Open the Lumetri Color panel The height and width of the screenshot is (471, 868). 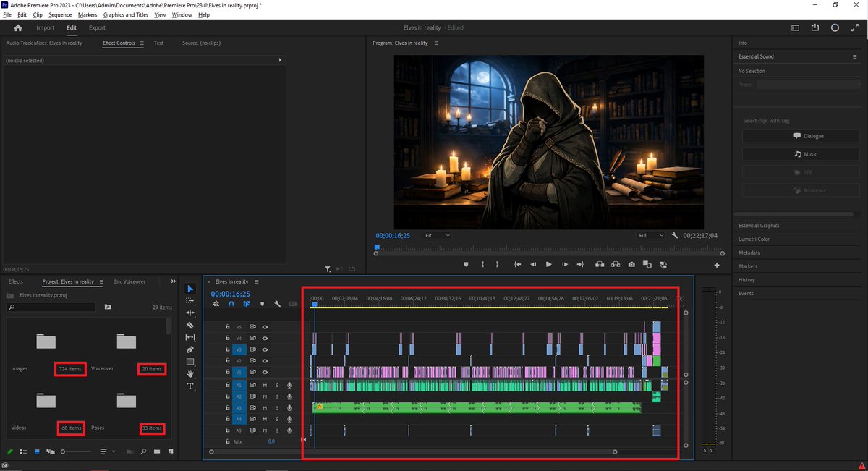754,239
